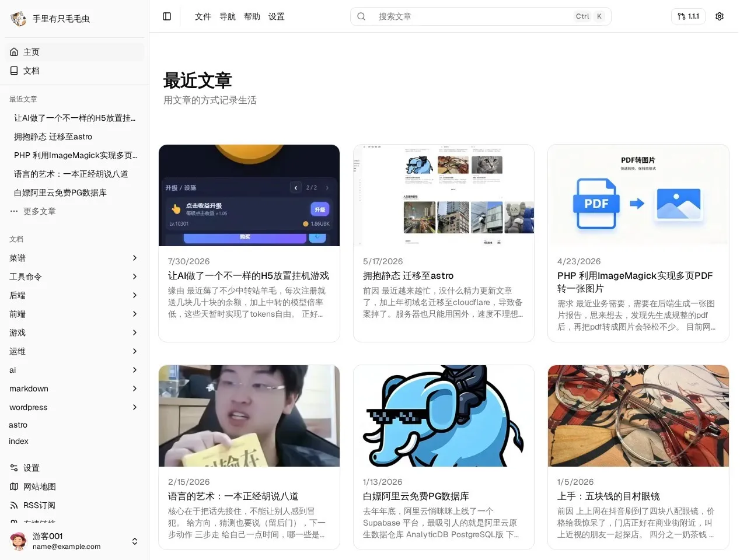Expand the wordpress docs category
Viewport: 747px width, 560px height.
[74, 407]
